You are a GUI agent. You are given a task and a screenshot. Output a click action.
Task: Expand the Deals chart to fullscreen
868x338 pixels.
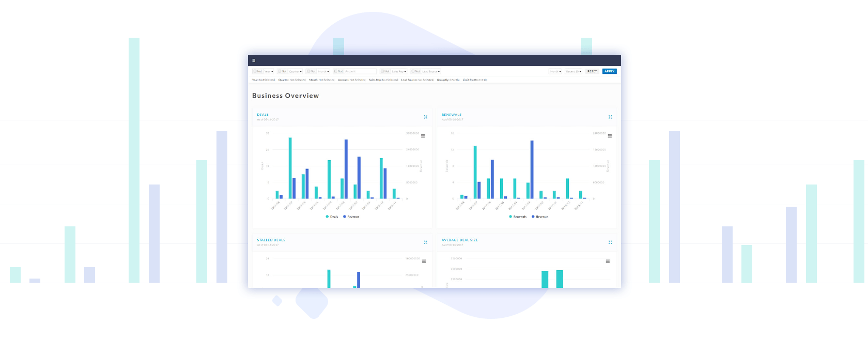coord(426,117)
